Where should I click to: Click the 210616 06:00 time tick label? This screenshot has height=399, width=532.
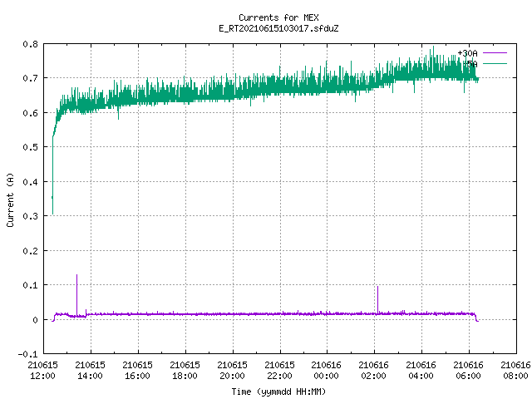coord(468,371)
